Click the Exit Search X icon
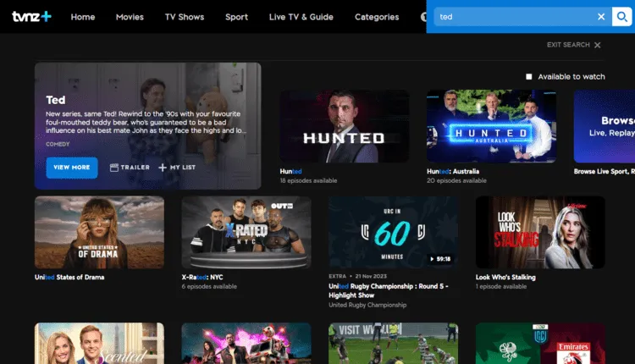Viewport: 635px width, 364px height. point(598,45)
